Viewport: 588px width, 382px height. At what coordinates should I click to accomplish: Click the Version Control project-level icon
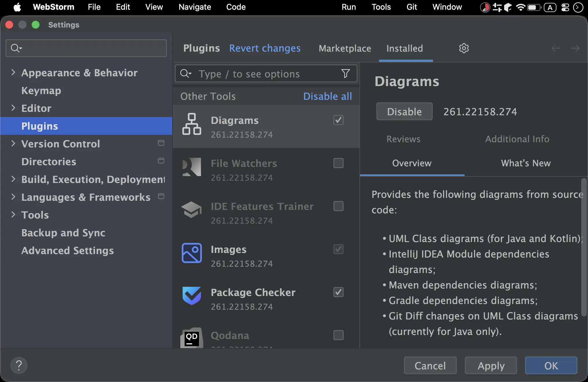pos(161,143)
